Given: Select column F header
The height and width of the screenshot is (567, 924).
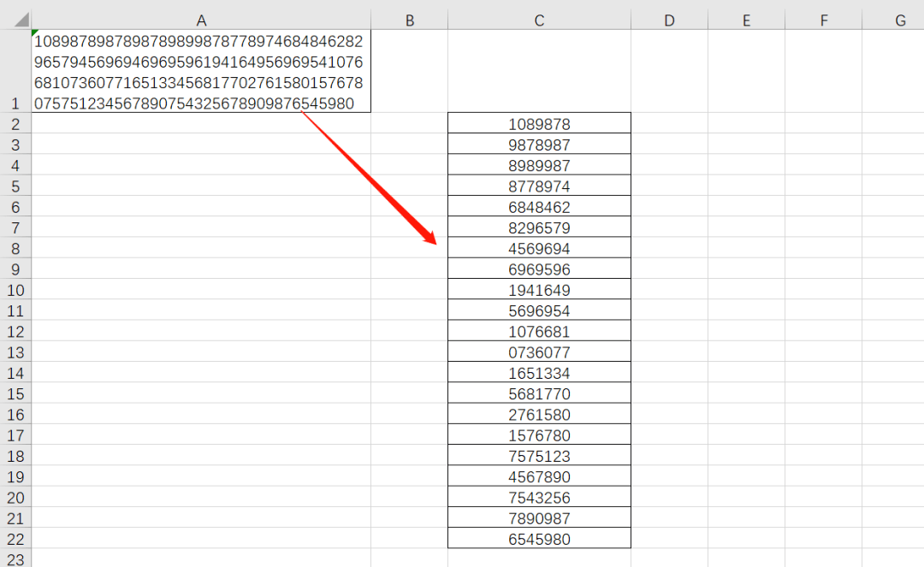Looking at the screenshot, I should 823,21.
